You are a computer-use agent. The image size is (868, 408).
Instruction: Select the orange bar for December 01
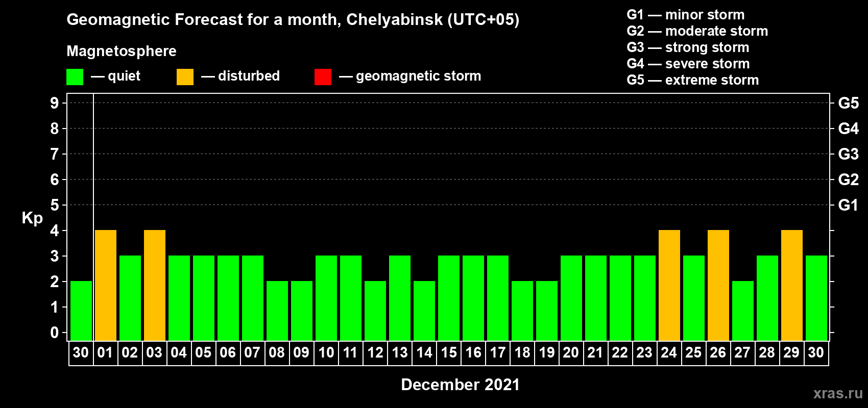tap(106, 285)
